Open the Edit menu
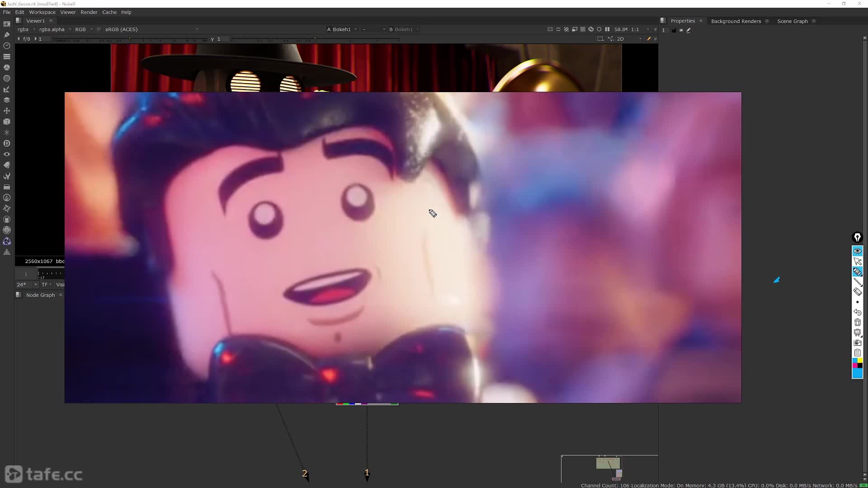This screenshot has height=488, width=868. pos(19,12)
